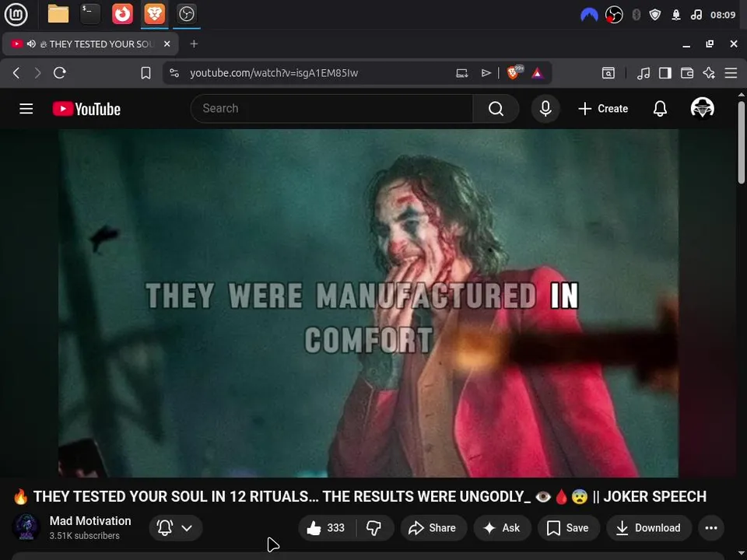Open the red-orange browser launcher in panel
747x560 pixels.
[122, 14]
